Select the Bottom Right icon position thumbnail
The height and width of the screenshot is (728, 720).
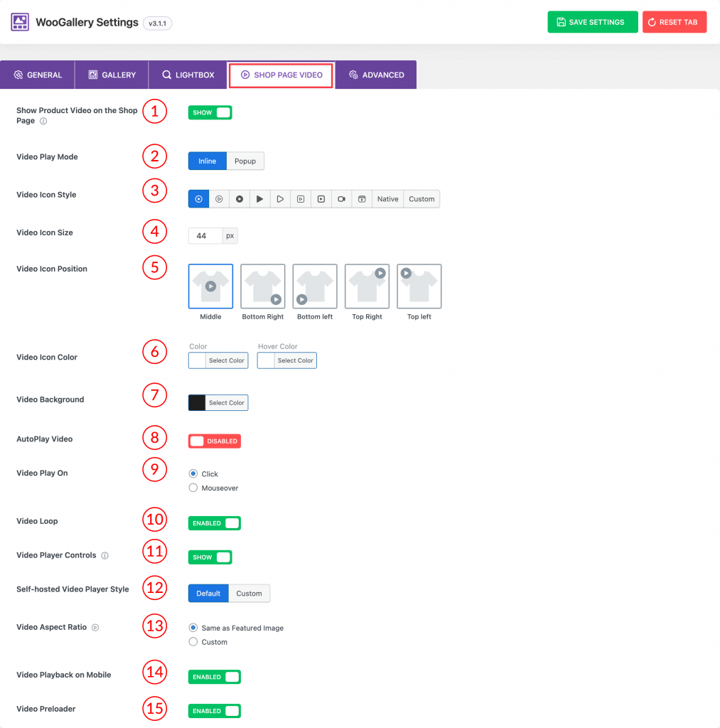[263, 287]
